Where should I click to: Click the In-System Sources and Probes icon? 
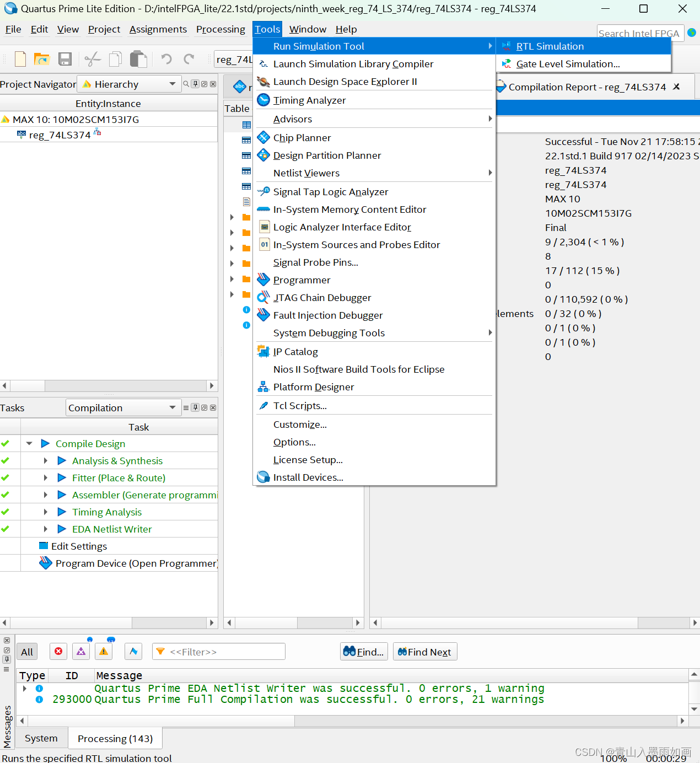point(265,245)
